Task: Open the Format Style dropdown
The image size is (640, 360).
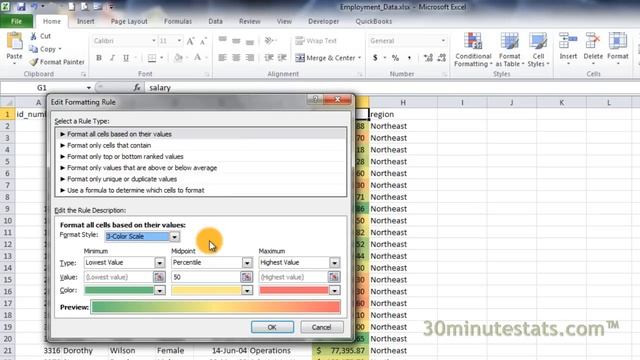Action: point(174,237)
